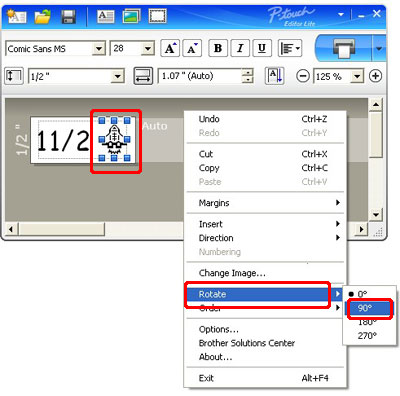This screenshot has width=400, height=396.
Task: Add a frame with the dashed rectangle icon
Action: [x=157, y=16]
